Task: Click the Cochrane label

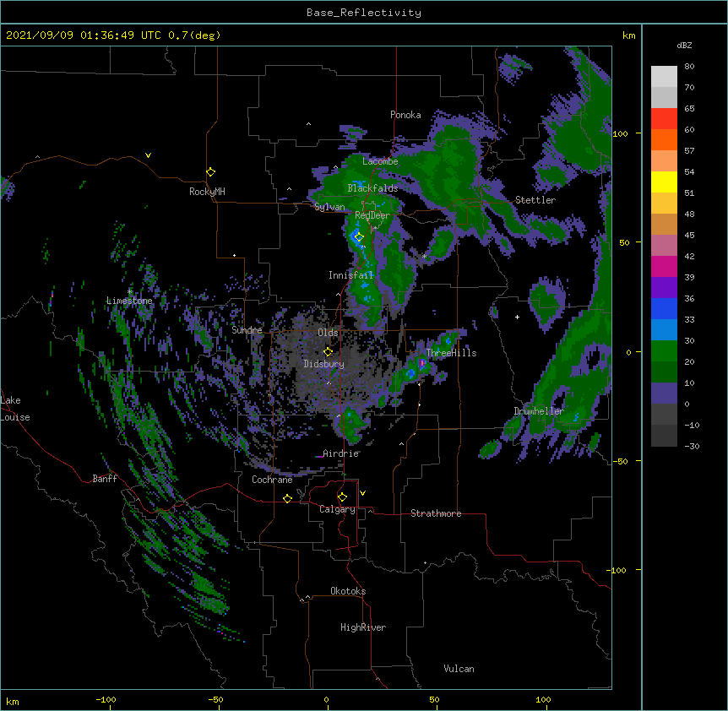Action: (272, 480)
